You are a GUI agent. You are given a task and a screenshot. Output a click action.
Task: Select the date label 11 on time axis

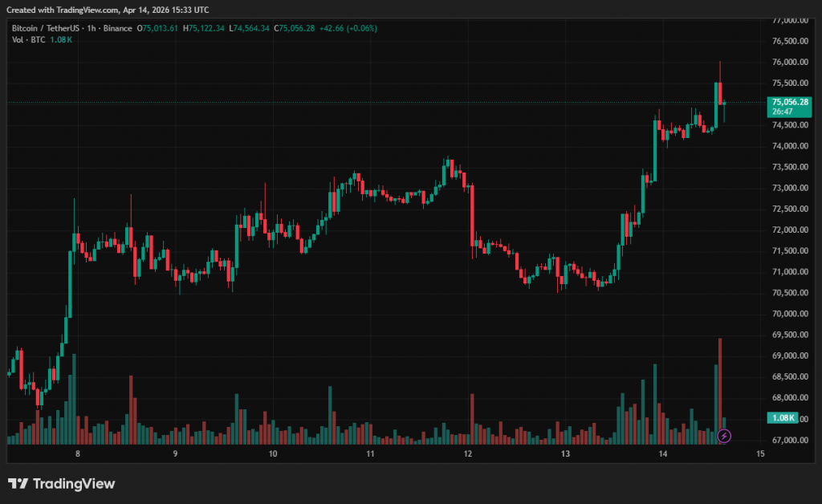point(370,454)
